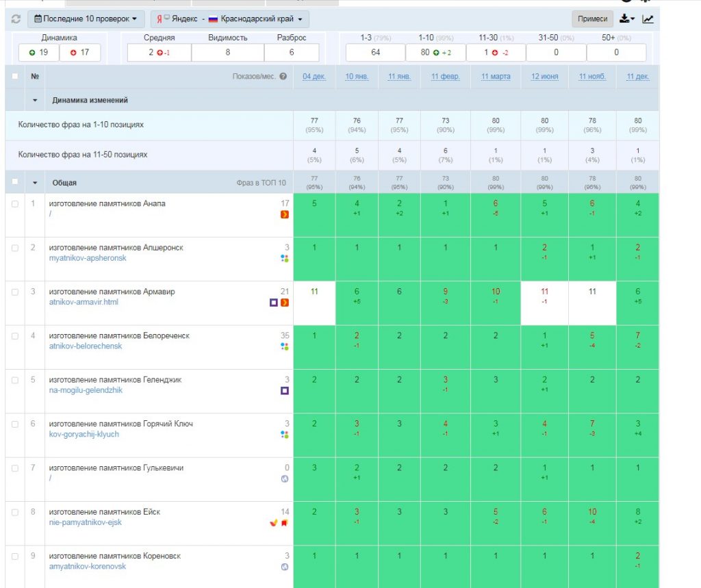Collapse the Общая group arrow
Image resolution: width=701 pixels, height=588 pixels.
(35, 183)
